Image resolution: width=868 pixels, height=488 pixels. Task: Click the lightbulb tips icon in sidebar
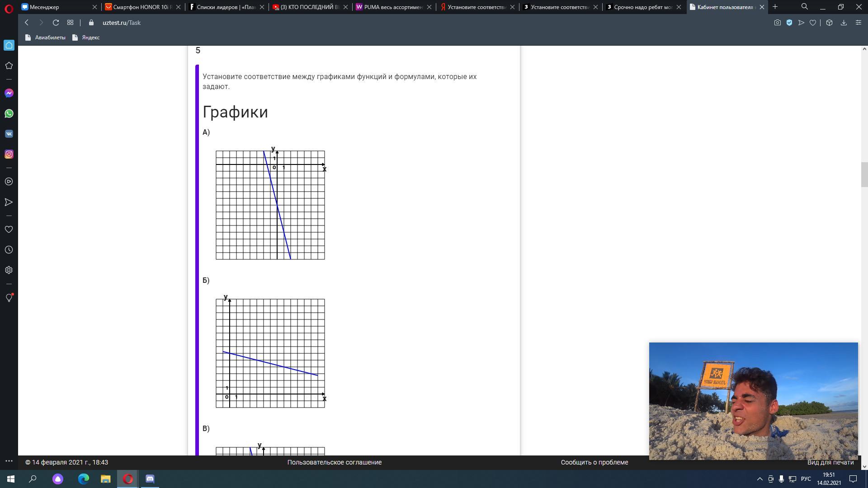9,298
